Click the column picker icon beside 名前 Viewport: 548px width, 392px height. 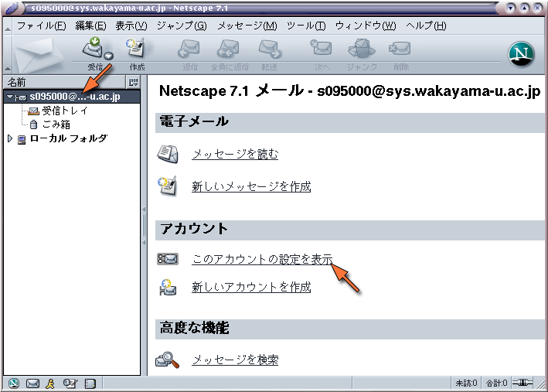click(133, 83)
